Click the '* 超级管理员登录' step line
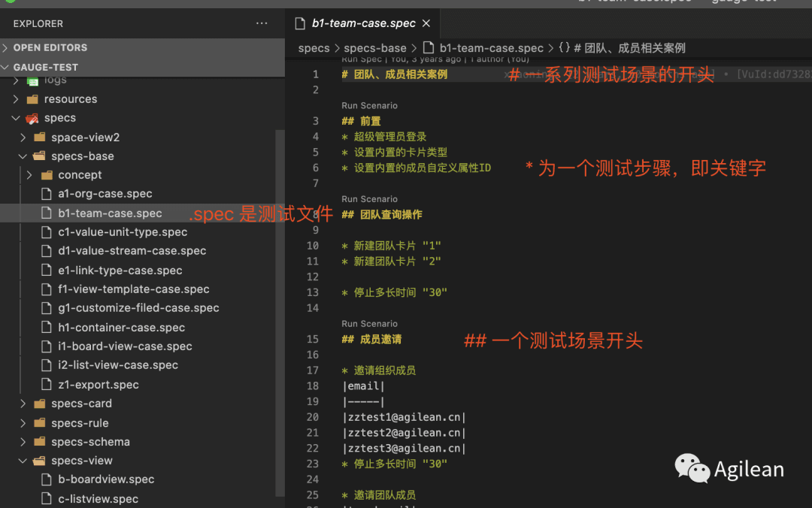This screenshot has height=508, width=812. [x=383, y=137]
